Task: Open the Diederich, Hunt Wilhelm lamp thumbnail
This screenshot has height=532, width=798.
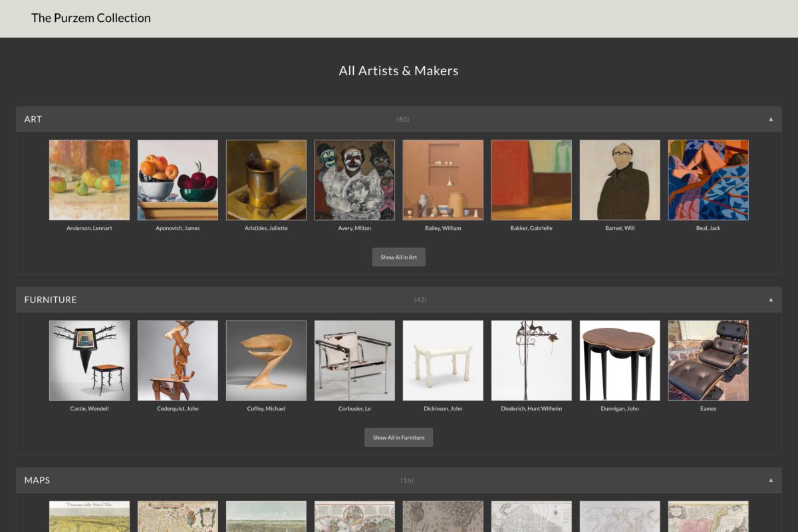Action: pyautogui.click(x=531, y=360)
